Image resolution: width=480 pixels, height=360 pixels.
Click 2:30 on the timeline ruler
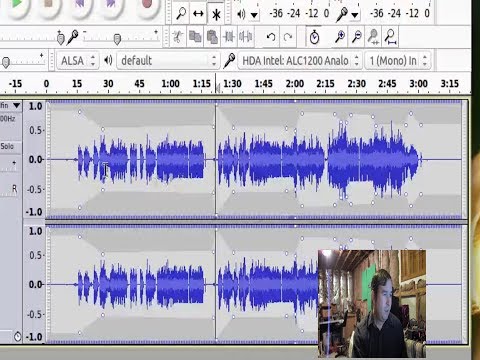357,83
